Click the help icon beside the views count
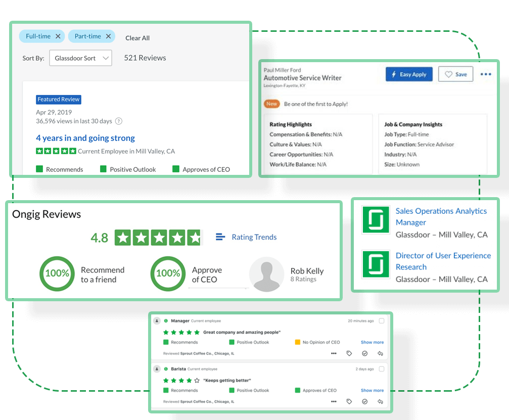The image size is (509, 420). [119, 121]
